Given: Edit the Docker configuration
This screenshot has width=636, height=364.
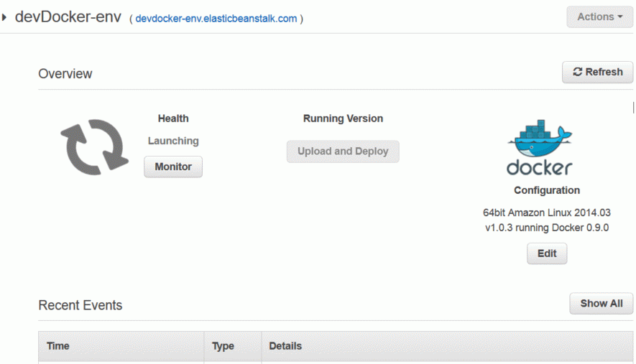Looking at the screenshot, I should tap(547, 253).
